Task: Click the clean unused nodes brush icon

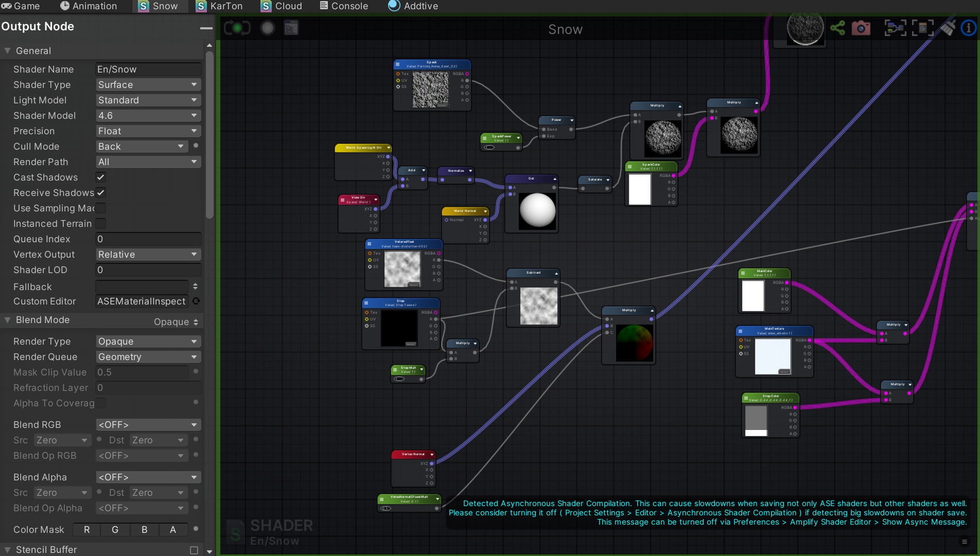Action: click(x=948, y=28)
